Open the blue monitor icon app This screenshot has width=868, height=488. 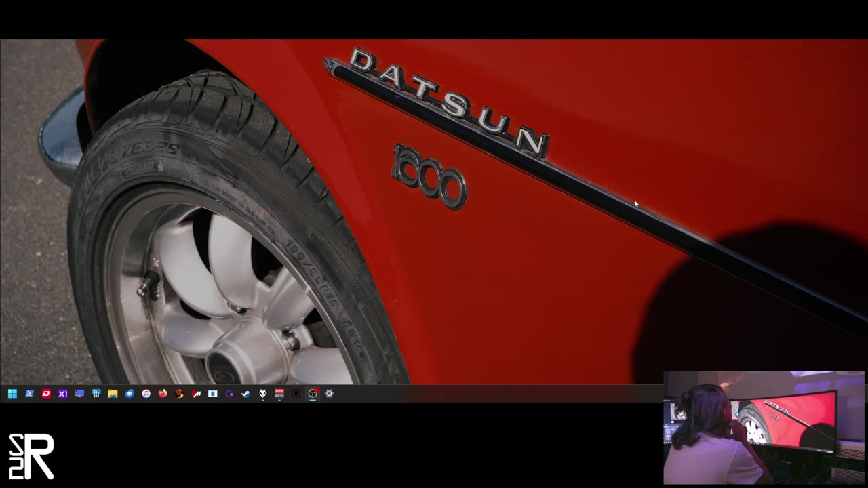click(79, 393)
